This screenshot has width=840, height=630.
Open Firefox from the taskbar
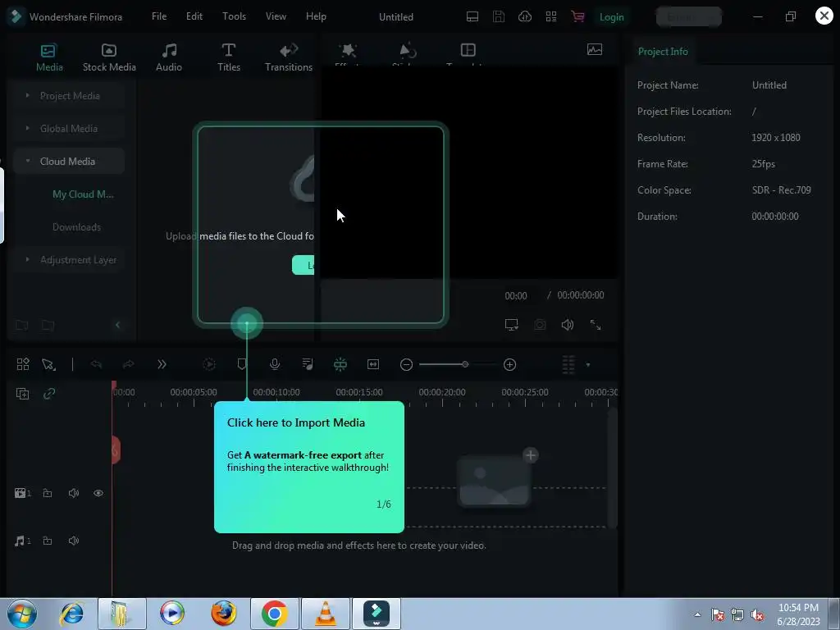click(223, 614)
